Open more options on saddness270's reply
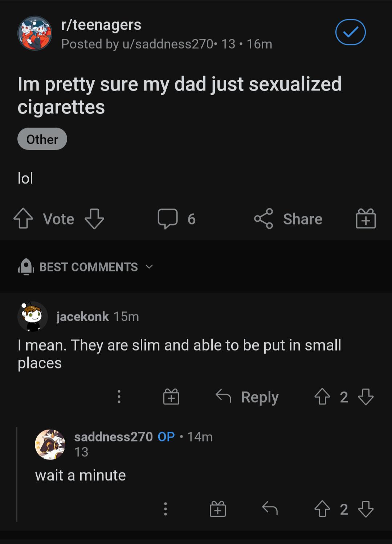 [x=166, y=509]
